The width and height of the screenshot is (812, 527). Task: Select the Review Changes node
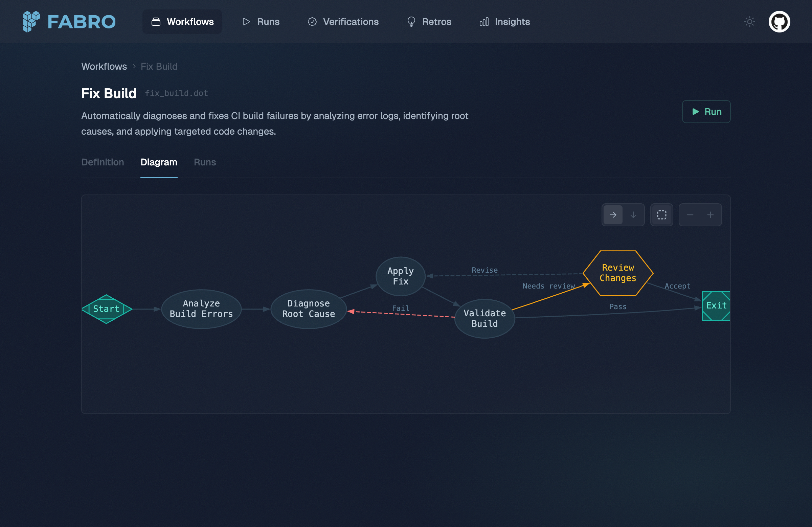pos(618,273)
